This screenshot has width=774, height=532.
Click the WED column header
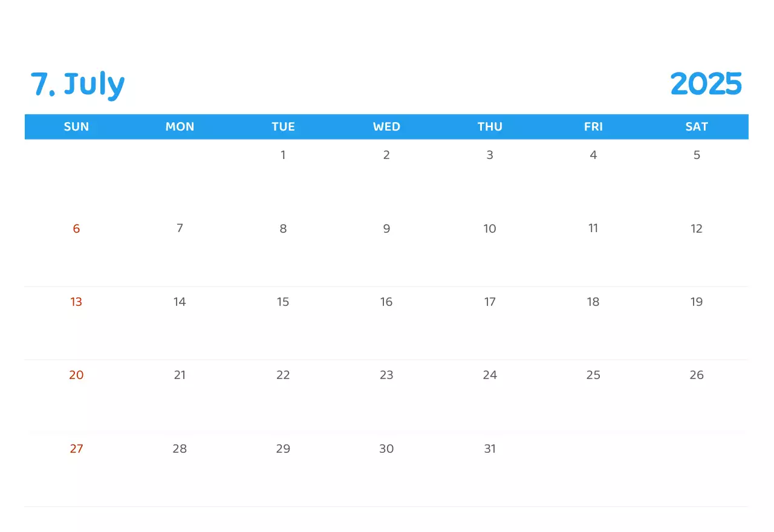tap(386, 127)
